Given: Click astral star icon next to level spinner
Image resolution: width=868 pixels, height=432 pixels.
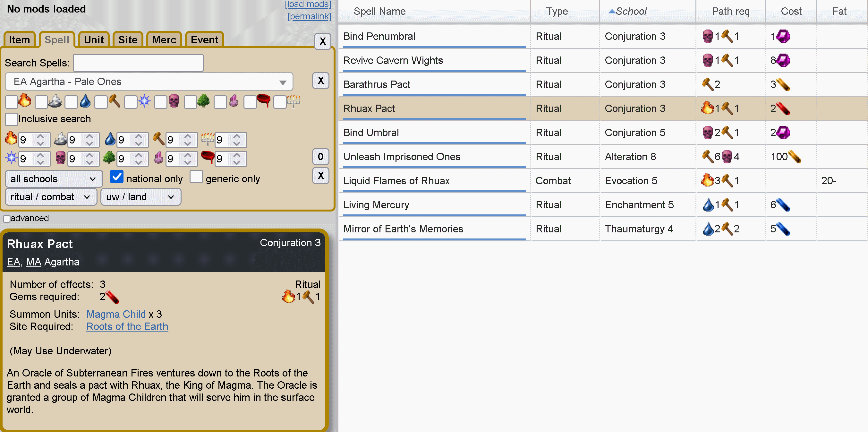Looking at the screenshot, I should (11, 158).
